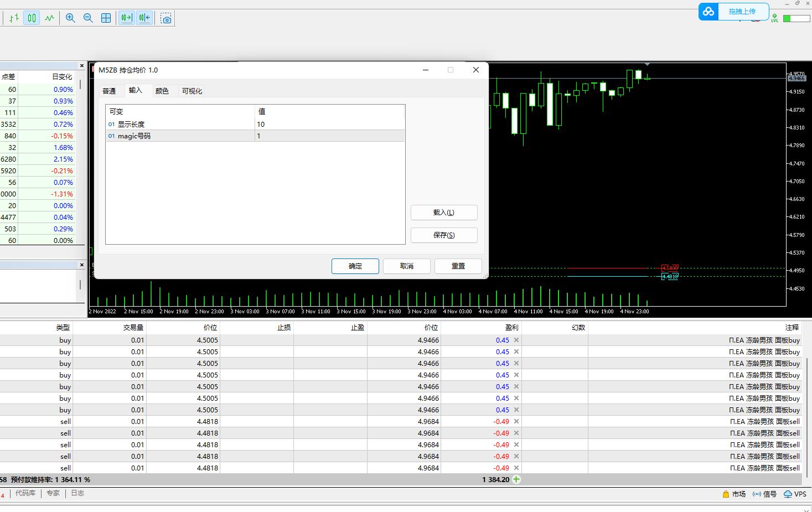Click the green connection level bar
Viewport: 812px width, 512px height.
[x=795, y=18]
